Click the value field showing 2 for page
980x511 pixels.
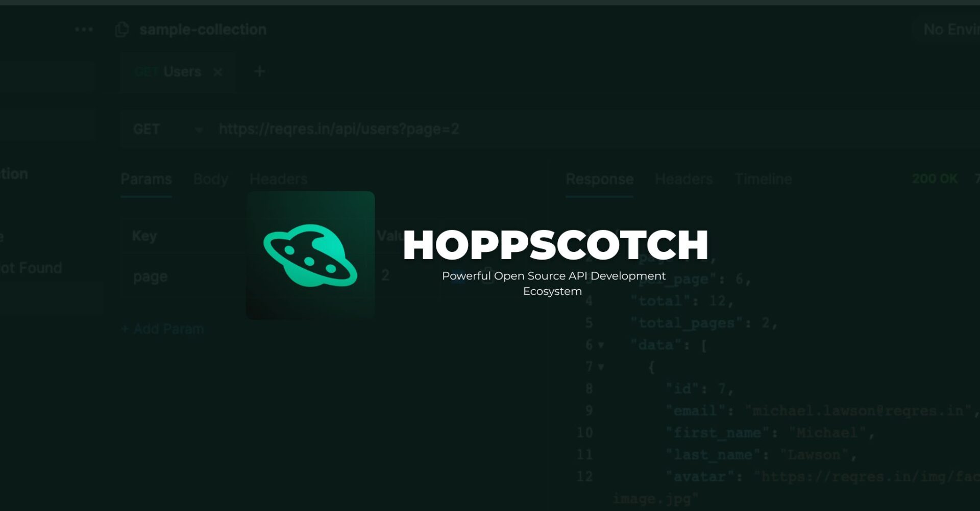click(385, 276)
